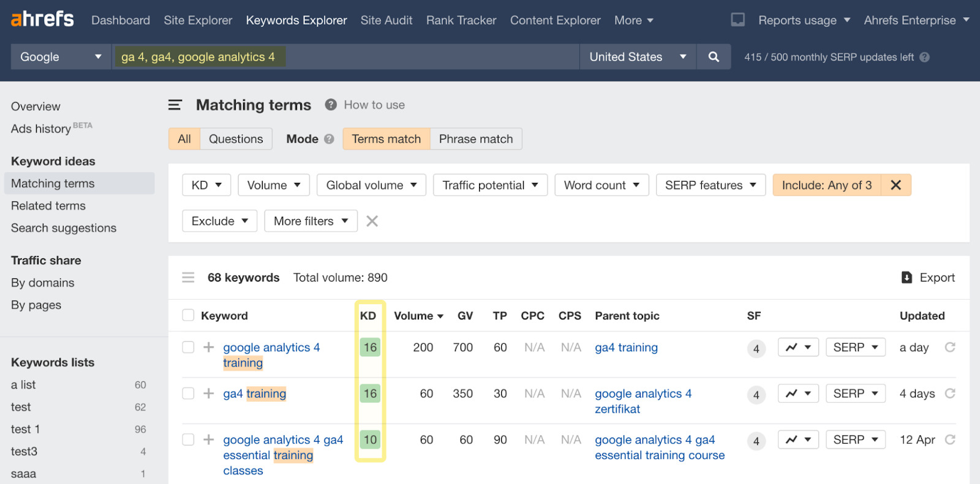Go to Site Audit
Screen dimensions: 980x484
(386, 20)
